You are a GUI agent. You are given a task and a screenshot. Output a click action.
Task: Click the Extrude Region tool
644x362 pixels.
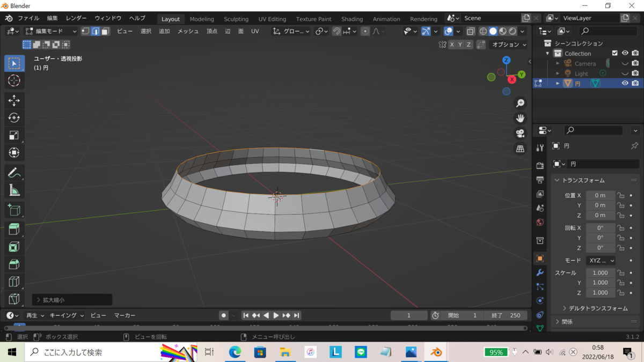[14, 230]
